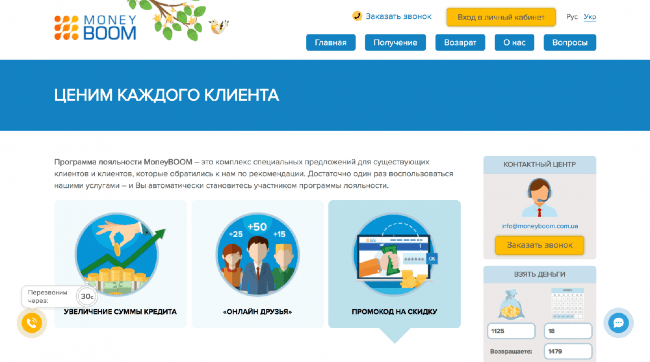Click the ЦЕНИМ КАЖДОГО КЛИЕНТА heading
This screenshot has height=362, width=650.
[166, 95]
